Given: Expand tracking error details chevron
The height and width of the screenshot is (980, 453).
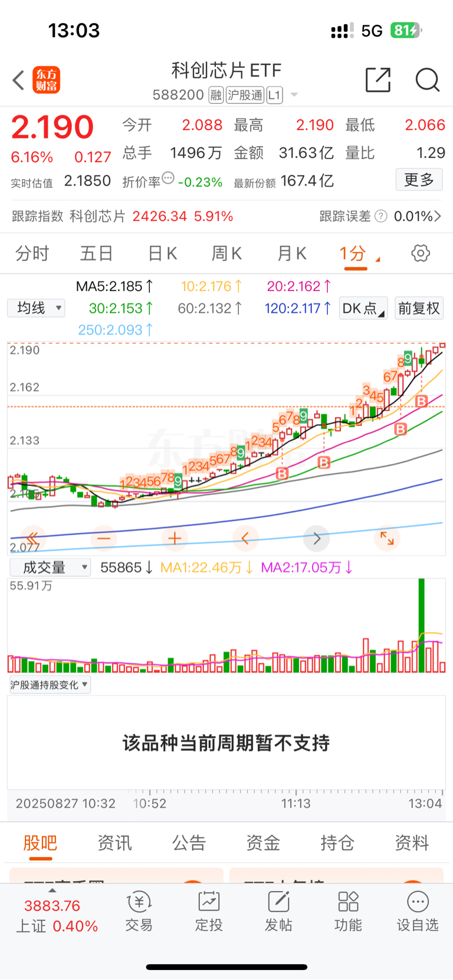Looking at the screenshot, I should pos(438,216).
